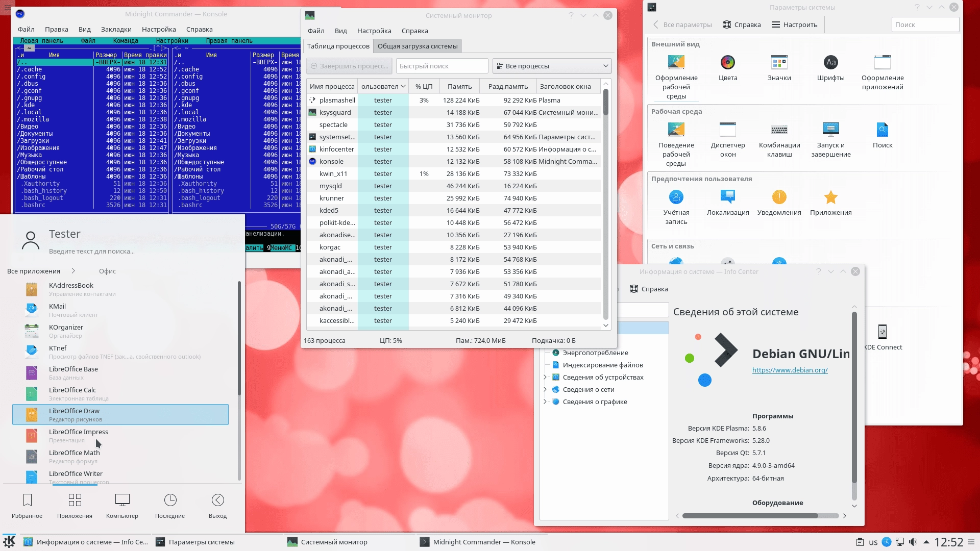The image size is (980, 551).
Task: Click Поиск field in System Settings
Action: coord(925,24)
